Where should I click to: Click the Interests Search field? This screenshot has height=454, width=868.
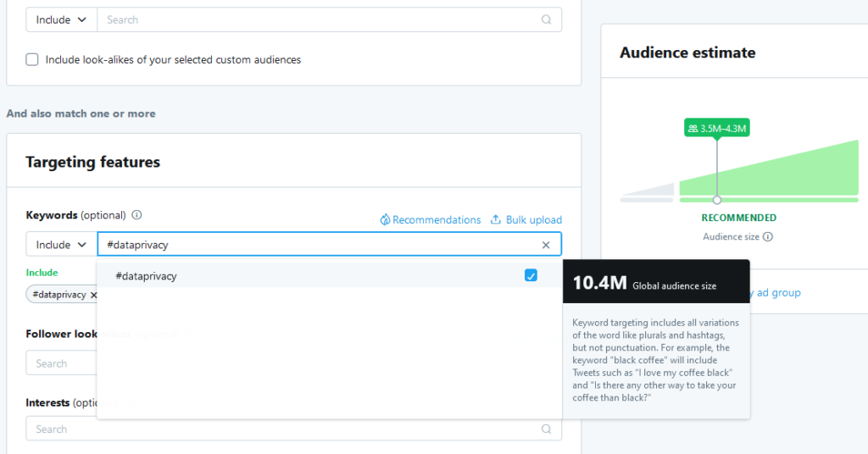pos(294,429)
